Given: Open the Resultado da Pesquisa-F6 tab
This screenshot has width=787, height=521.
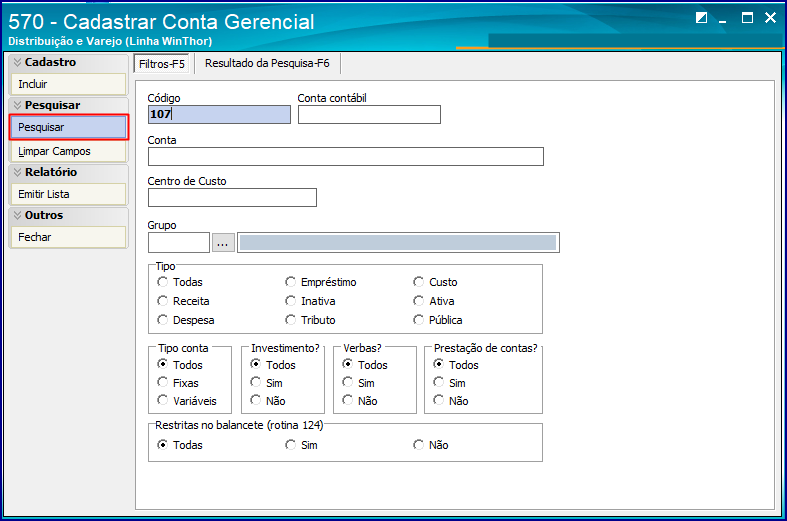Looking at the screenshot, I should click(x=267, y=63).
